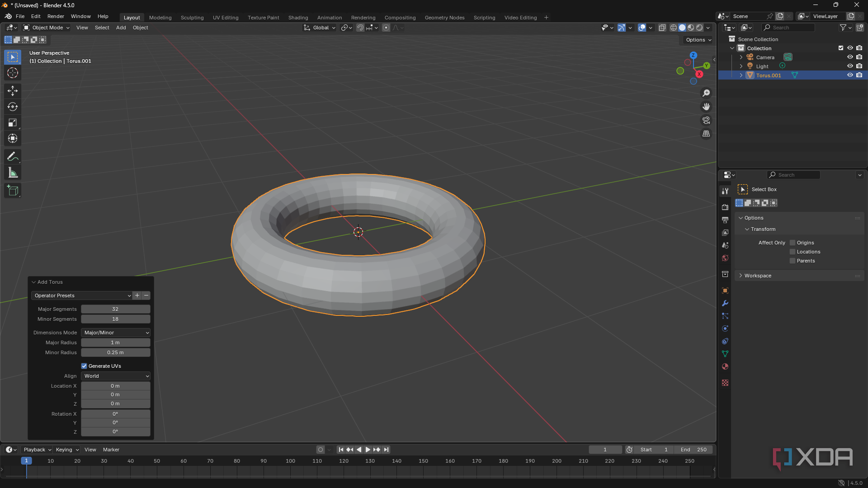Add an operator preset with plus button
Viewport: 868px width, 488px height.
(137, 296)
